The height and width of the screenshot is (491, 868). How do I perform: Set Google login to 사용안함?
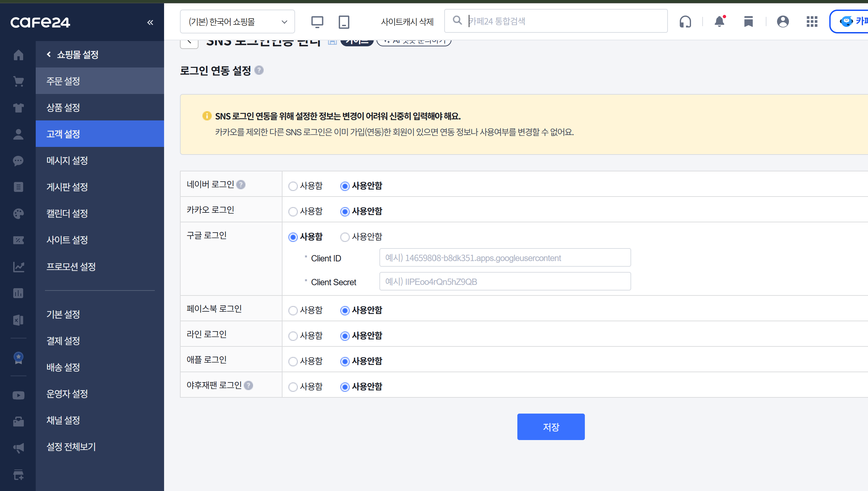pyautogui.click(x=344, y=237)
